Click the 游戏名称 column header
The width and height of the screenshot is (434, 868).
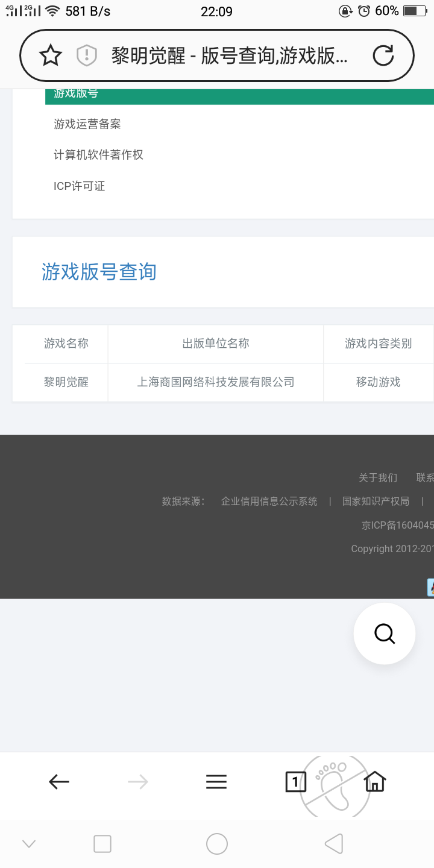coord(66,344)
